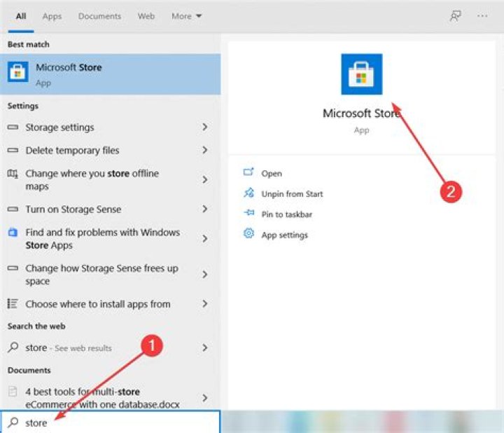Expand the Storage settings arrow
504x433 pixels.
pyautogui.click(x=204, y=127)
